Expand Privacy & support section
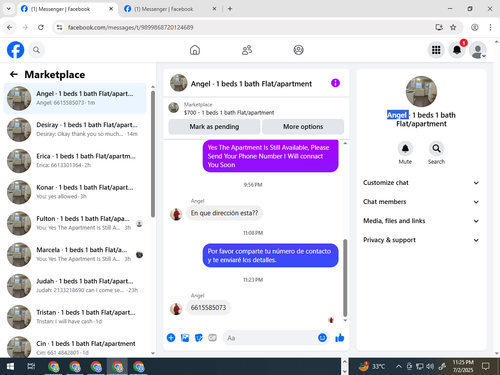The image size is (500, 375). coord(421,240)
